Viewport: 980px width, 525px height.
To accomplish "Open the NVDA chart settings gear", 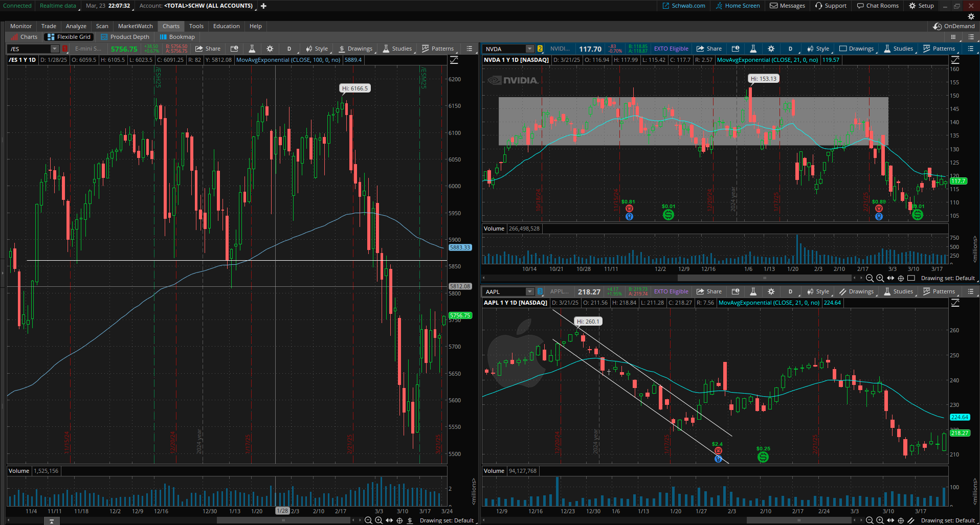I will [771, 49].
